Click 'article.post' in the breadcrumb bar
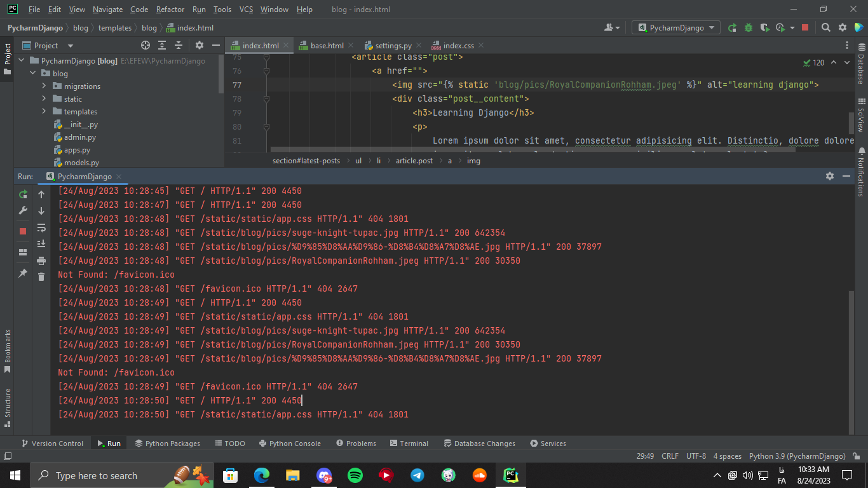Image resolution: width=868 pixels, height=488 pixels. click(414, 160)
